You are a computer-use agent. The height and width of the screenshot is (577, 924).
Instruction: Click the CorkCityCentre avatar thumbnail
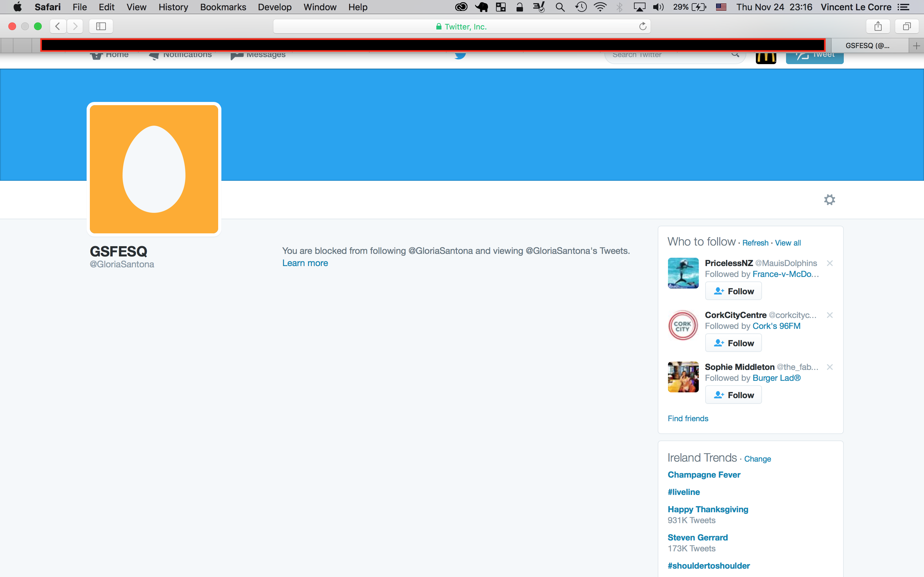683,325
